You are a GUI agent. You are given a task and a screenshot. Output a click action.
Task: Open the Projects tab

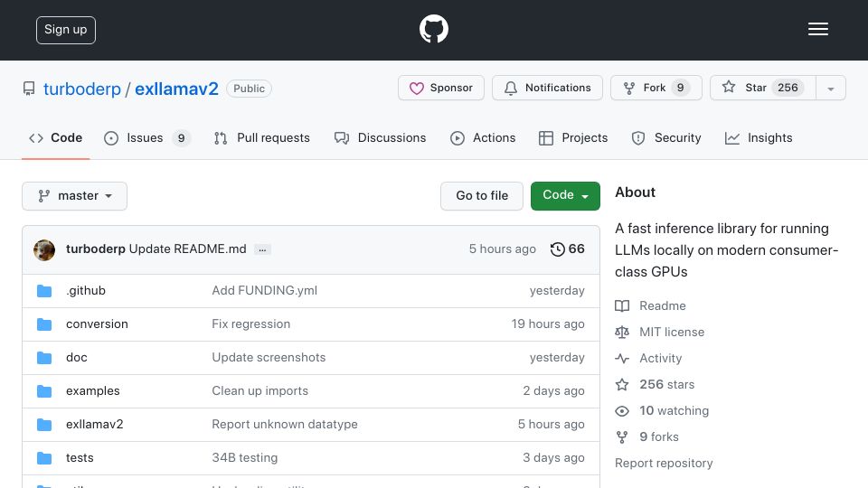573,137
